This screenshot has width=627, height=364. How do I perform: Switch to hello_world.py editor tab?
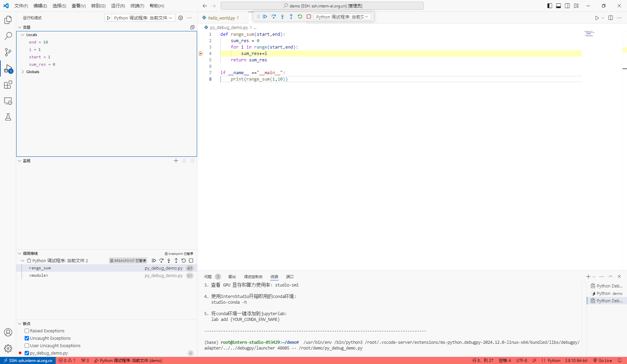(x=223, y=18)
